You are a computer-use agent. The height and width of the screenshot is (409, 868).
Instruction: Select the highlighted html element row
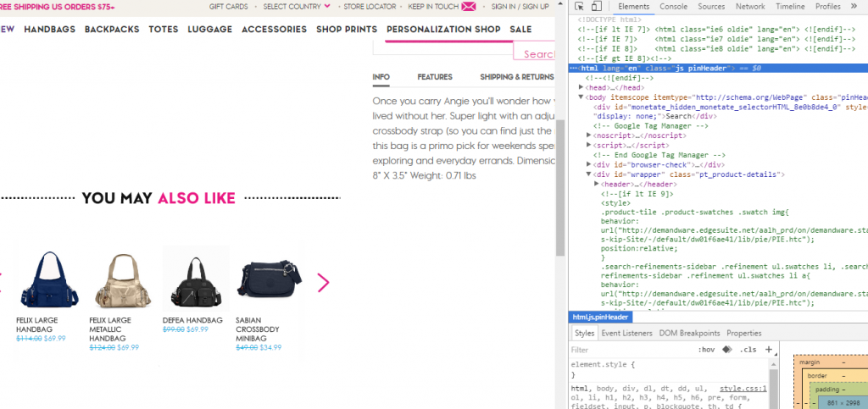[718, 68]
